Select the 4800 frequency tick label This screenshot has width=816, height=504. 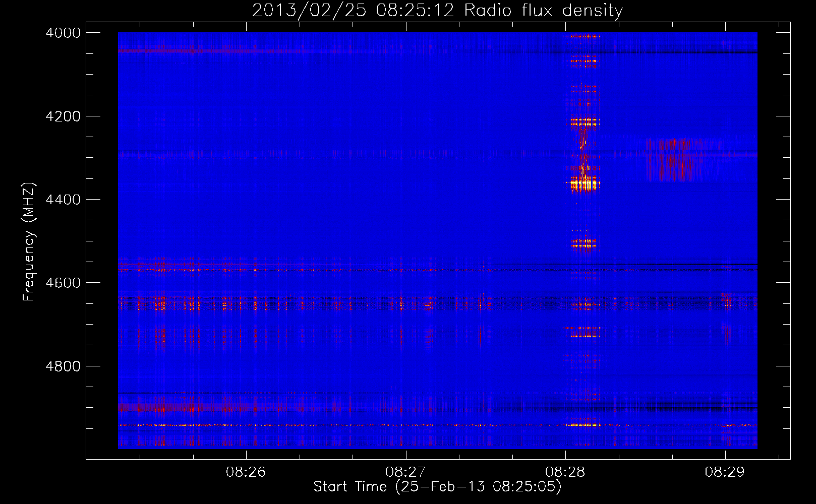(x=63, y=366)
